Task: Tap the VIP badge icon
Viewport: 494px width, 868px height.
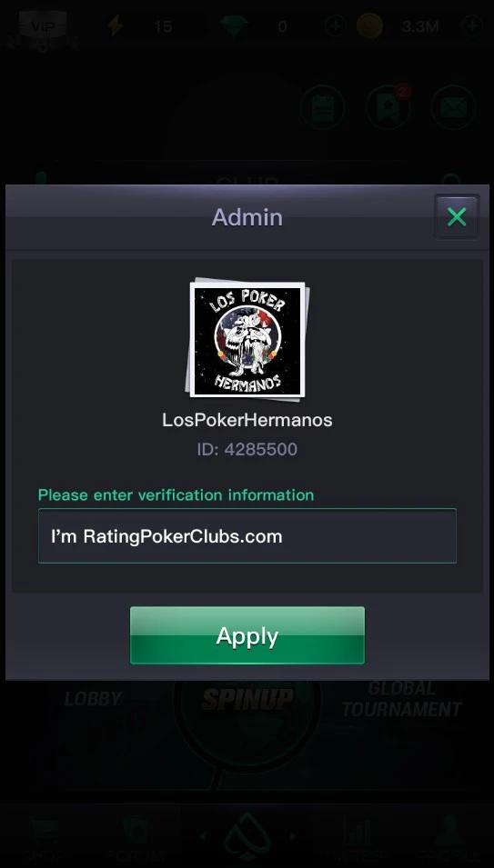Action: click(43, 26)
